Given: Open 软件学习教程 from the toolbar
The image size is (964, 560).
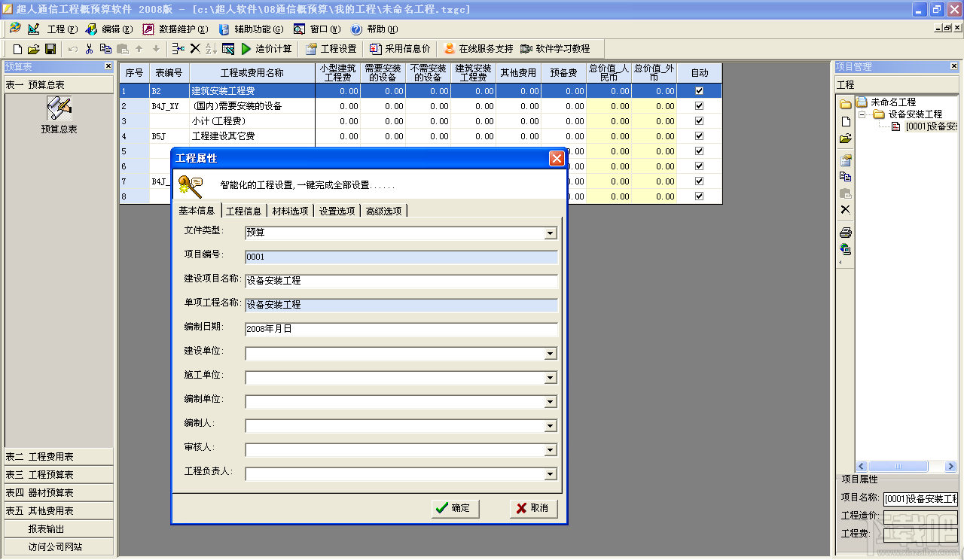Looking at the screenshot, I should pos(555,49).
